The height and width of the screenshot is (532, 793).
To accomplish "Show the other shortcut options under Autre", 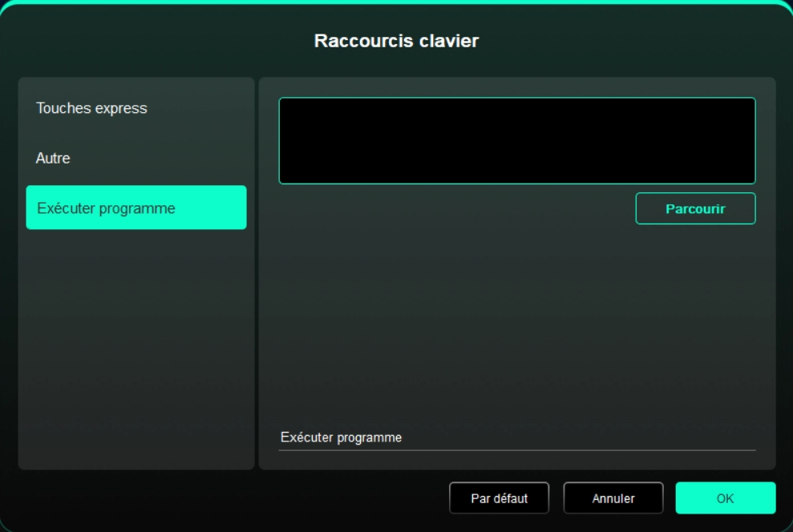I will coord(53,159).
